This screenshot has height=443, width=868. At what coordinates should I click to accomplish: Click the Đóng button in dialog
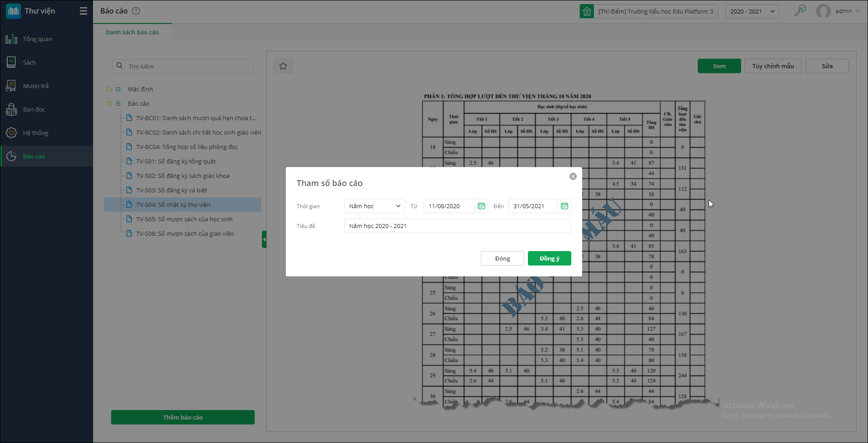503,258
